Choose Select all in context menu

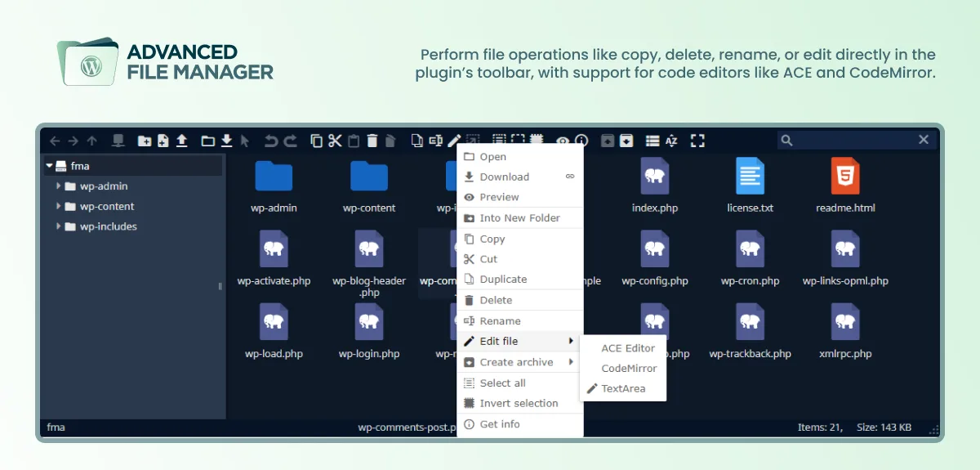[x=520, y=383]
